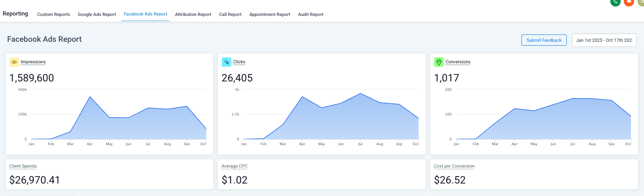Open the green phone dialer icon
Viewport: 644px width, 196px height.
616,2
